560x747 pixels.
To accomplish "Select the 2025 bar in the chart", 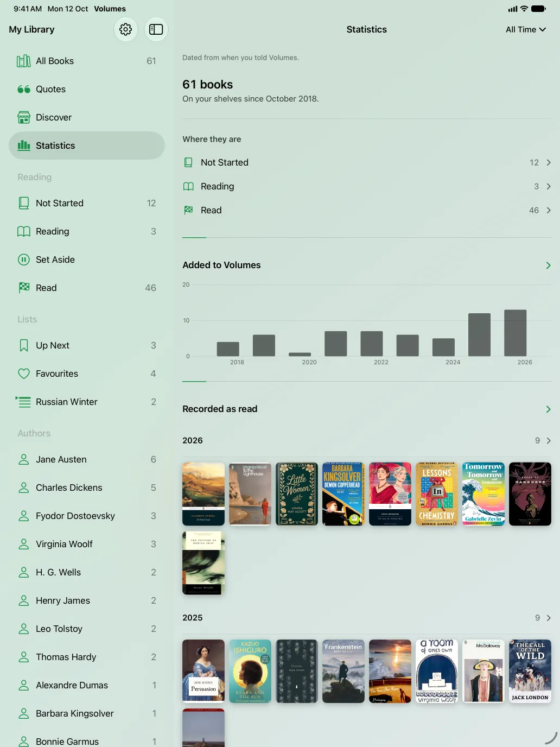I will 480,334.
